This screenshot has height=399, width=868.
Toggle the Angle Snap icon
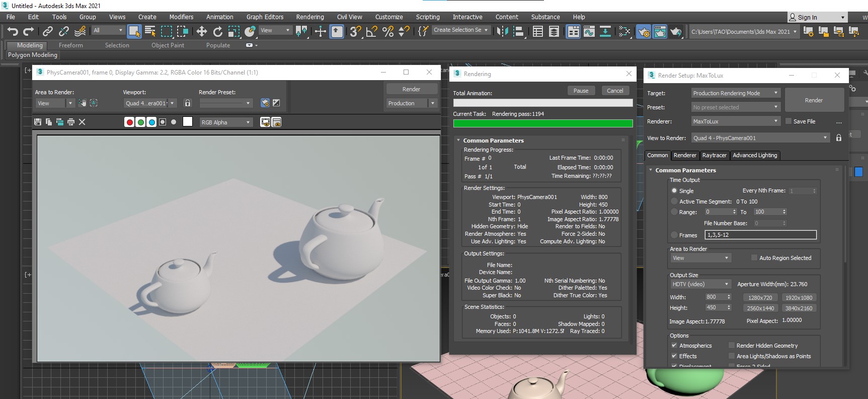[x=371, y=32]
